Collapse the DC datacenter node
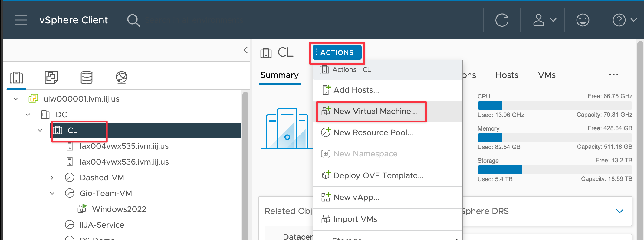Image resolution: width=644 pixels, height=240 pixels. click(28, 115)
